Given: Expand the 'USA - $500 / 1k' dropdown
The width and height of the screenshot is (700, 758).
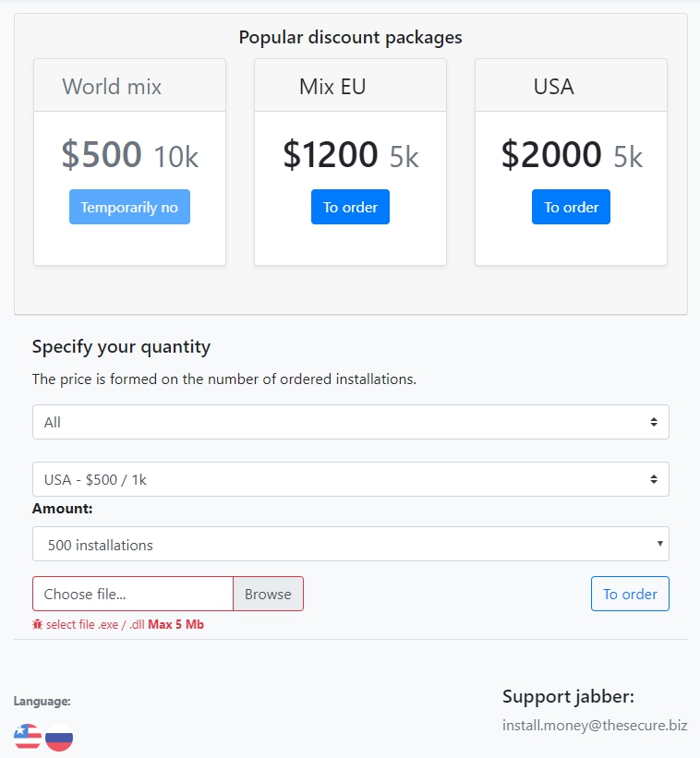Looking at the screenshot, I should (351, 479).
